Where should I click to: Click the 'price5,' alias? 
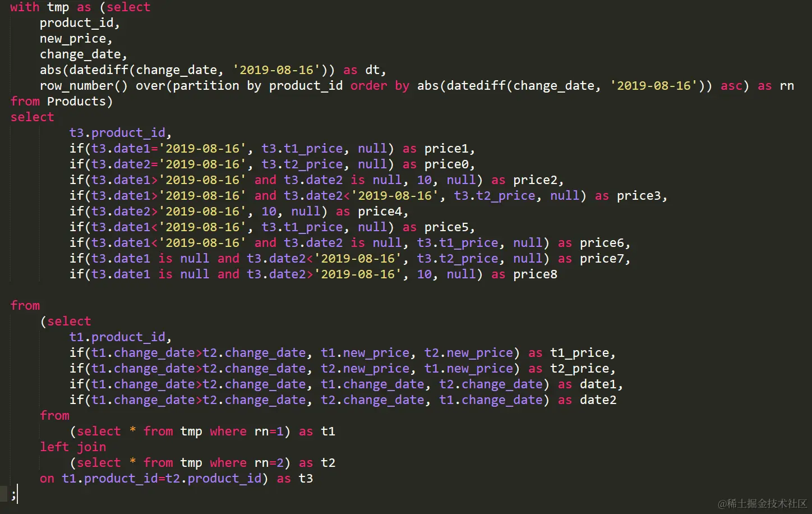click(x=450, y=227)
